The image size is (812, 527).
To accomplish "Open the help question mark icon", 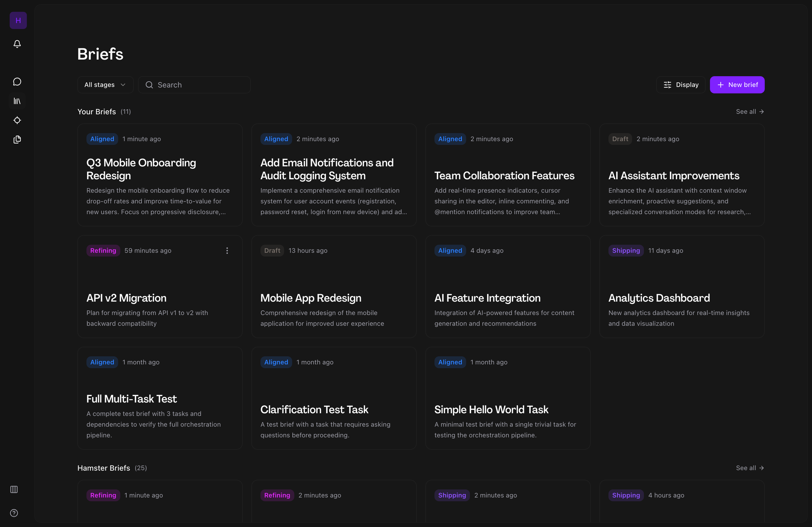I will (x=14, y=513).
